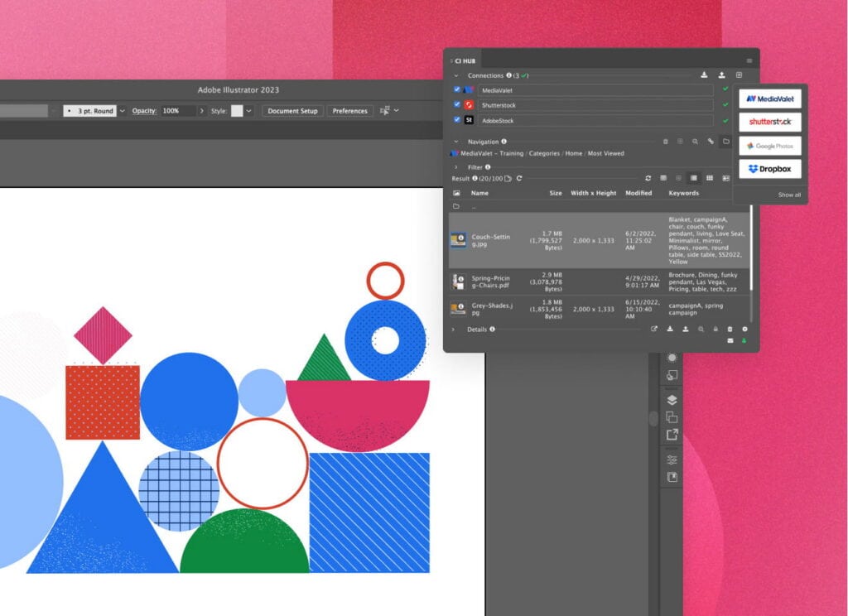Switch results to grid view

(x=710, y=177)
